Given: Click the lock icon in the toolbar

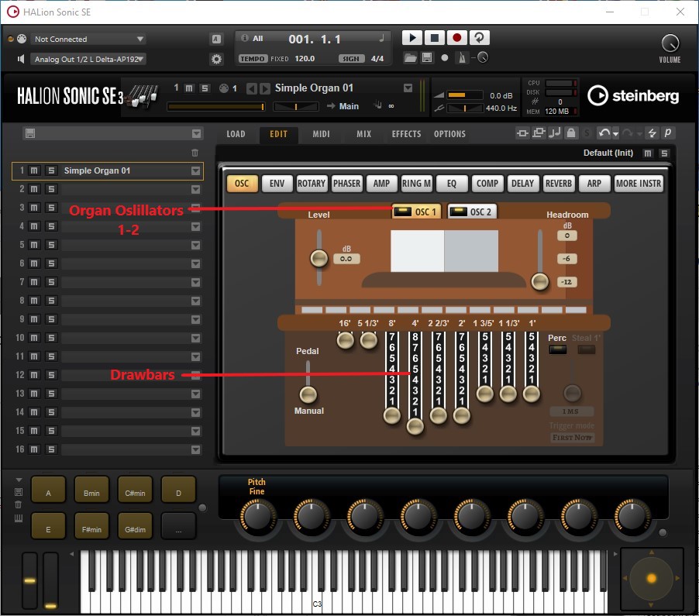Looking at the screenshot, I should click(x=571, y=132).
